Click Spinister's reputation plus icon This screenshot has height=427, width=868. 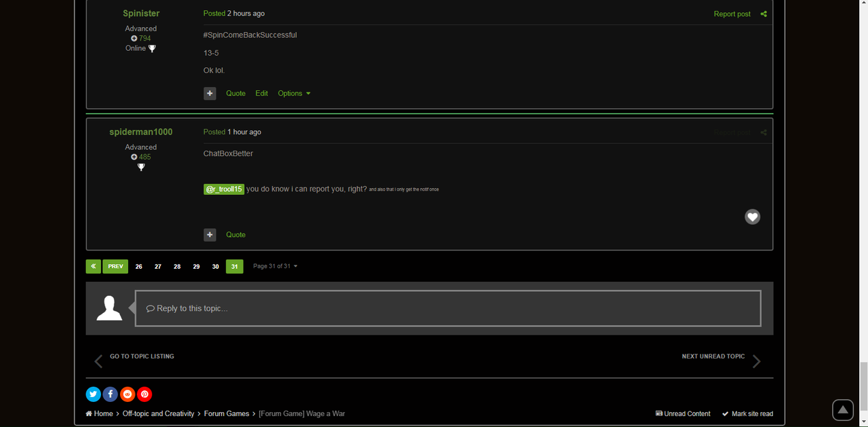[134, 39]
